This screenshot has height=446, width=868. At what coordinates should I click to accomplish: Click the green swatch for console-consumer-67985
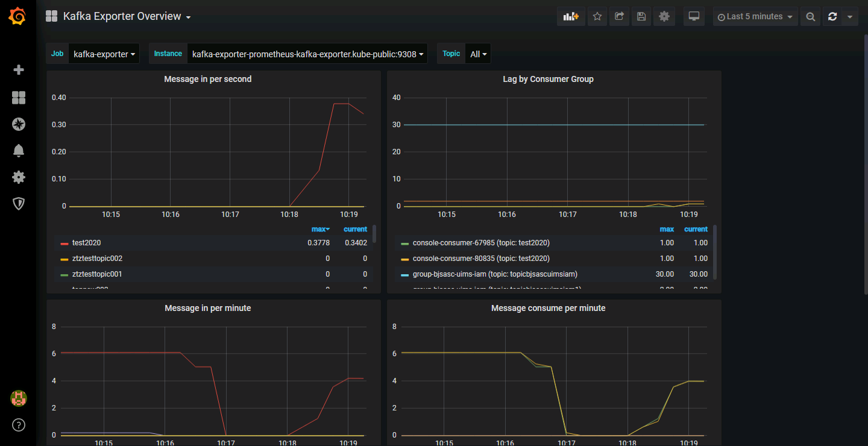(404, 243)
